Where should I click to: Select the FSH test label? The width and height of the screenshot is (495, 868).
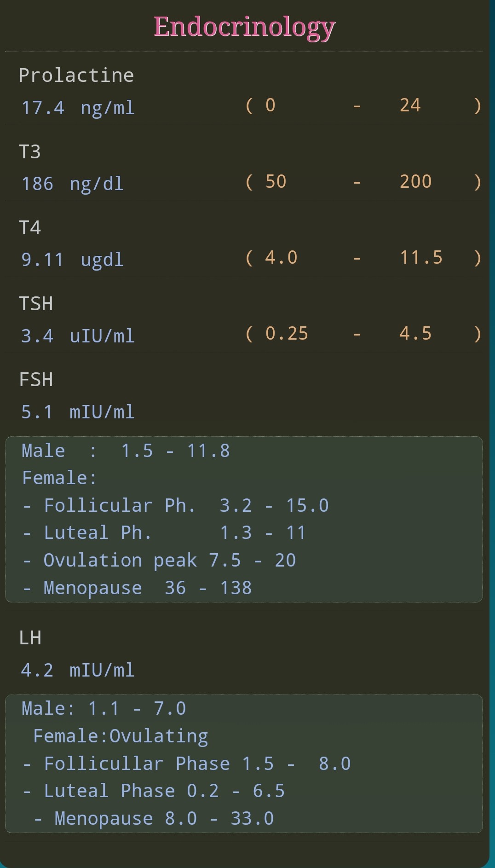(36, 380)
